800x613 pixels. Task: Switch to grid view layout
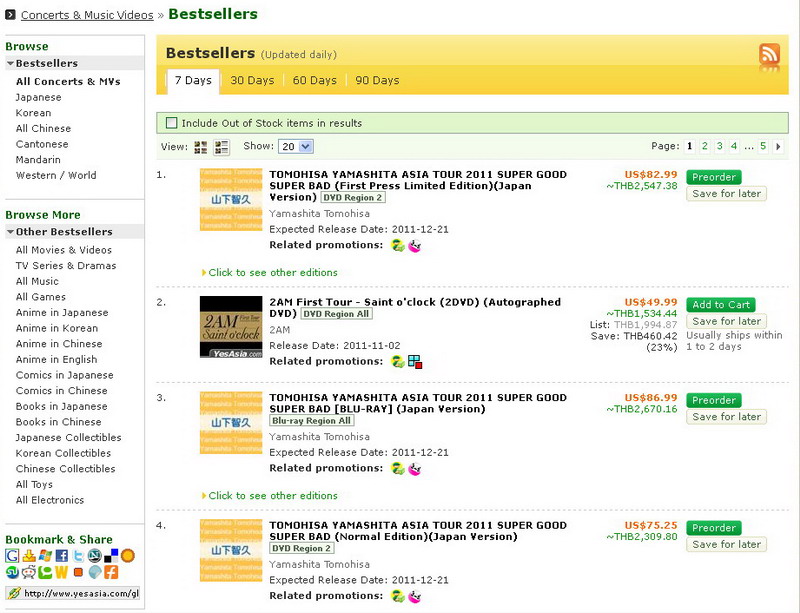(x=201, y=148)
